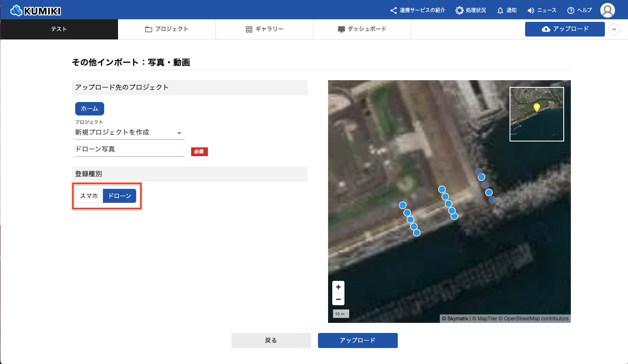Zoom out on the map

click(338, 299)
